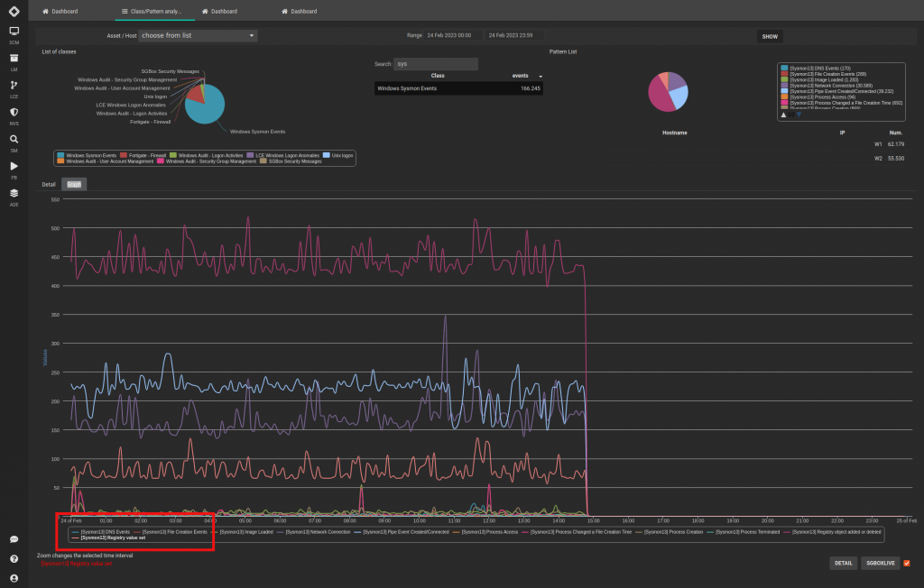Go to next page of pattern legend

point(799,115)
